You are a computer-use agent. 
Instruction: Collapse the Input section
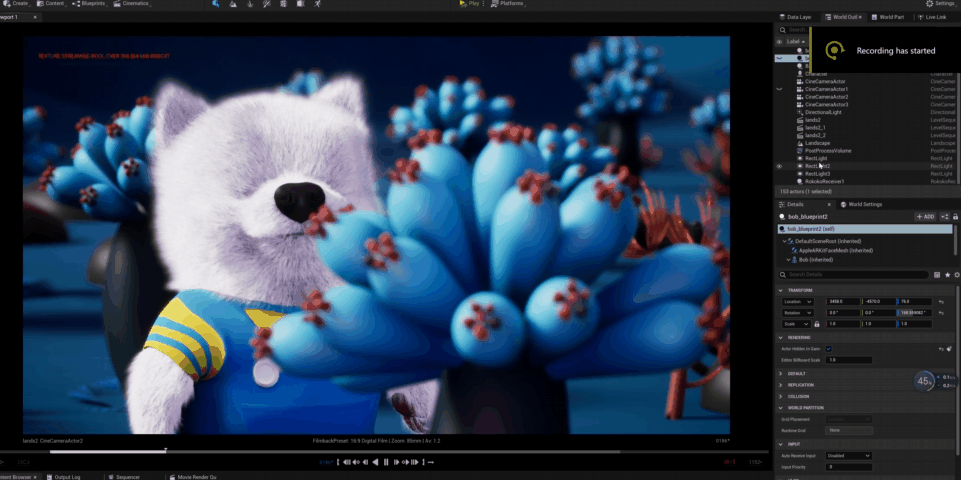(x=780, y=444)
